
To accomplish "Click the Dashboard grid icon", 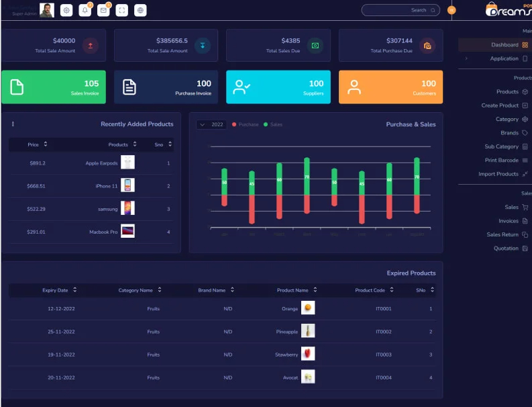I will click(525, 45).
